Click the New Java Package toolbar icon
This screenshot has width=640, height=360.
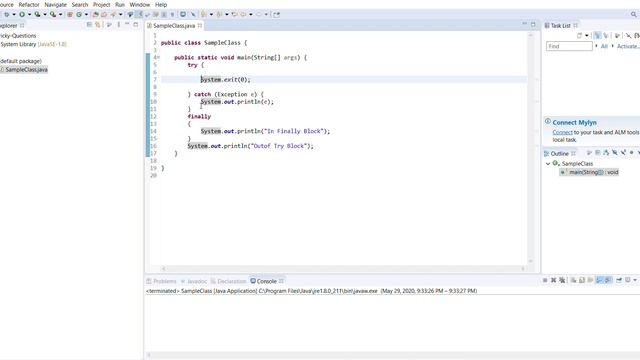coord(69,14)
